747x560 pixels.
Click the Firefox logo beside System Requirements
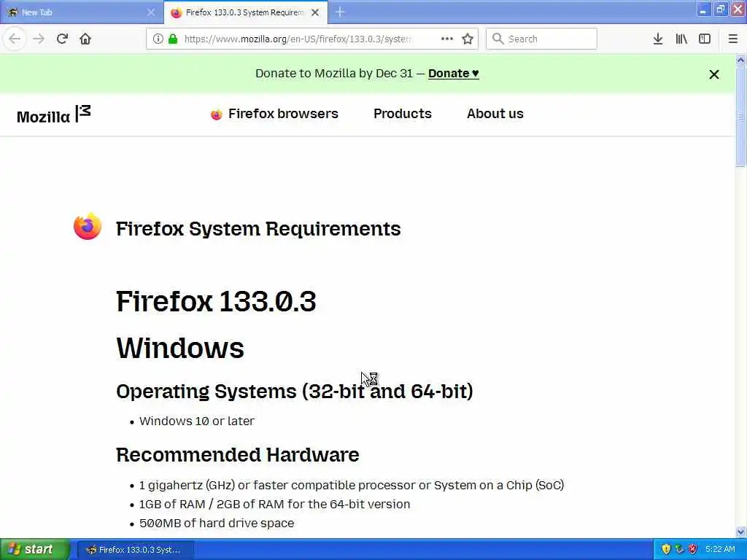[88, 227]
